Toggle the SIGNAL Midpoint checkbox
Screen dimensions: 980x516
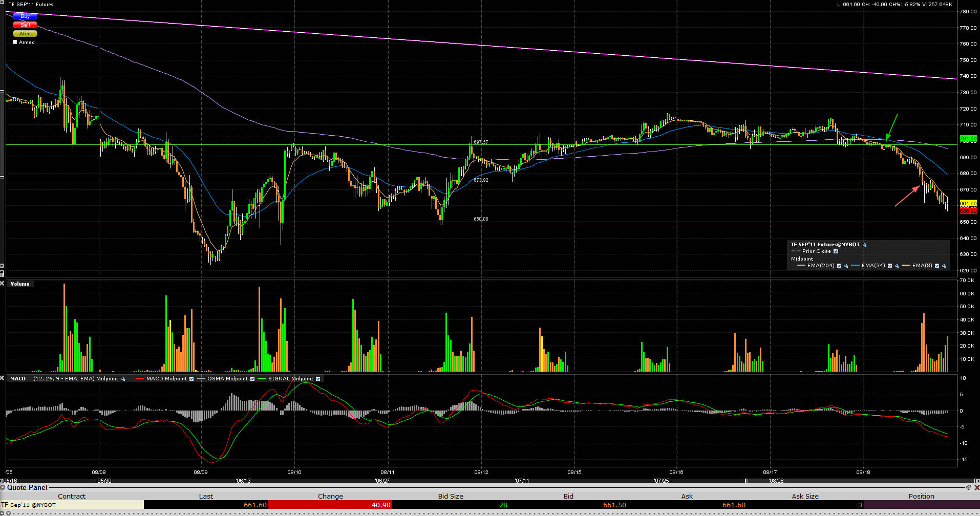click(x=318, y=379)
